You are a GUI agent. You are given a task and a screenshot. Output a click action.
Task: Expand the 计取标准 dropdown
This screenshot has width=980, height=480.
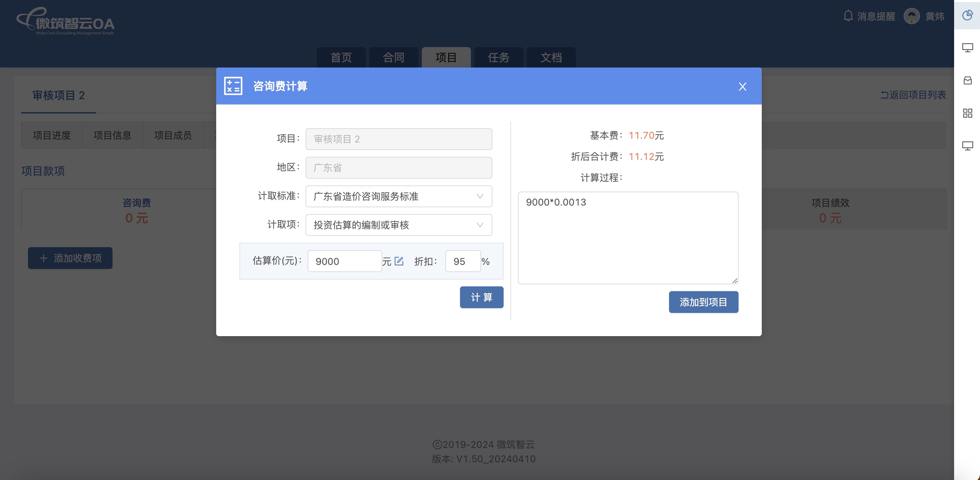point(398,196)
